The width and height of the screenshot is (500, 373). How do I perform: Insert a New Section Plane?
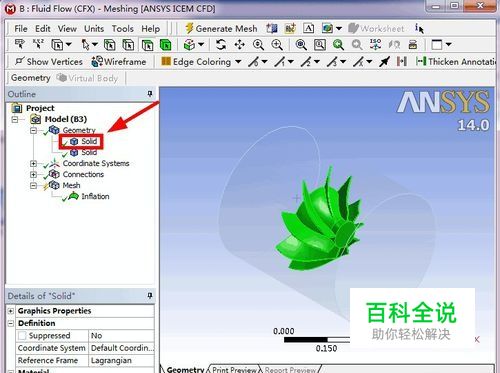click(272, 29)
